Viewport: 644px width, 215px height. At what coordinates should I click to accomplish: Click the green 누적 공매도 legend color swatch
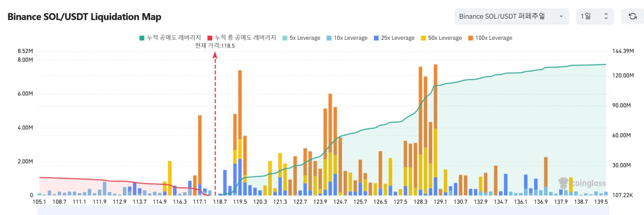point(141,38)
